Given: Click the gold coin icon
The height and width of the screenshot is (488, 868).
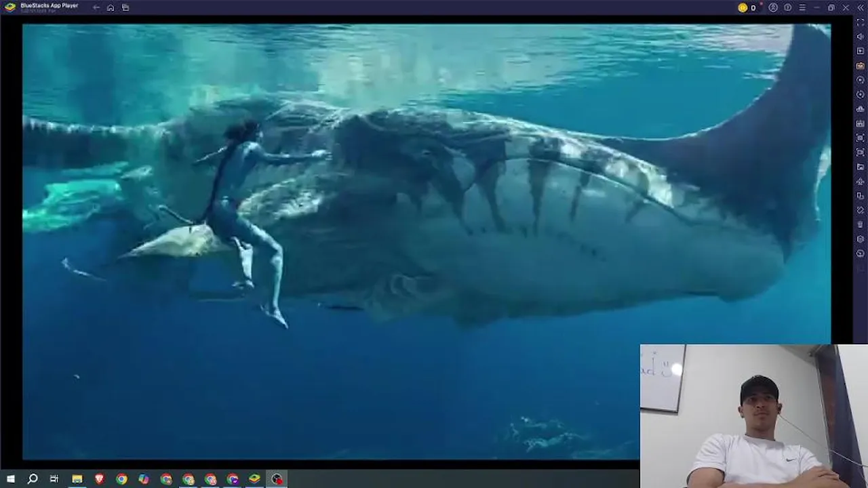Looking at the screenshot, I should click(743, 7).
